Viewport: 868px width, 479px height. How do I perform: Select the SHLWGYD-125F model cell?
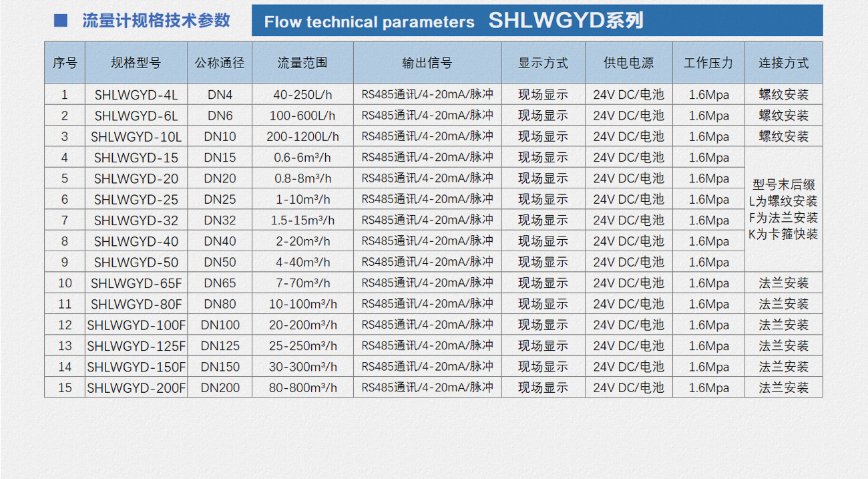[x=136, y=345]
